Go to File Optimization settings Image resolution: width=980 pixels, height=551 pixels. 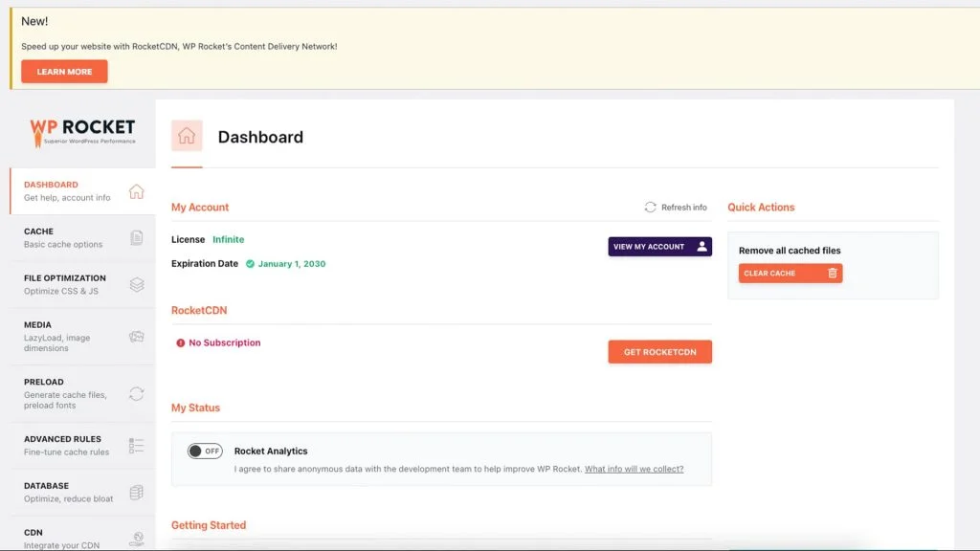click(82, 284)
